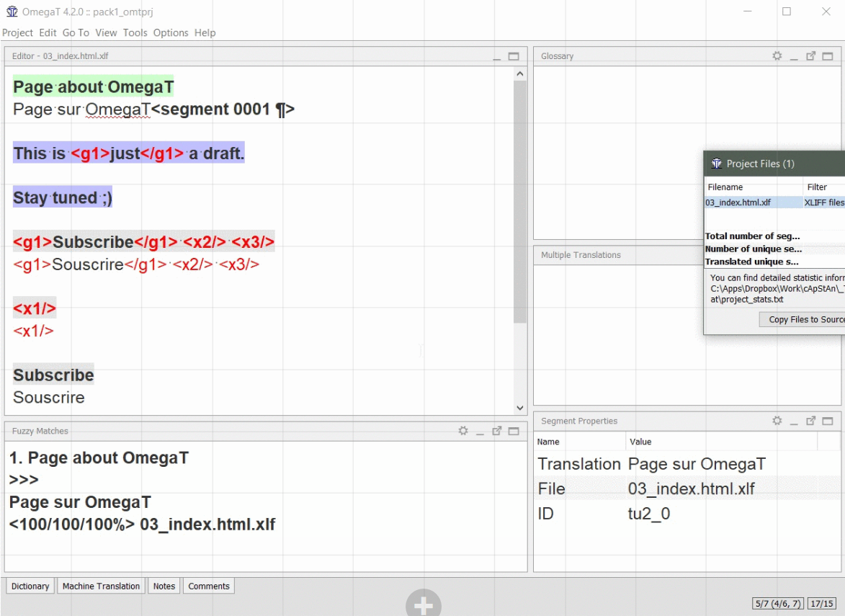Click the 17/15 length indicator
Image resolution: width=845 pixels, height=616 pixels.
click(821, 604)
